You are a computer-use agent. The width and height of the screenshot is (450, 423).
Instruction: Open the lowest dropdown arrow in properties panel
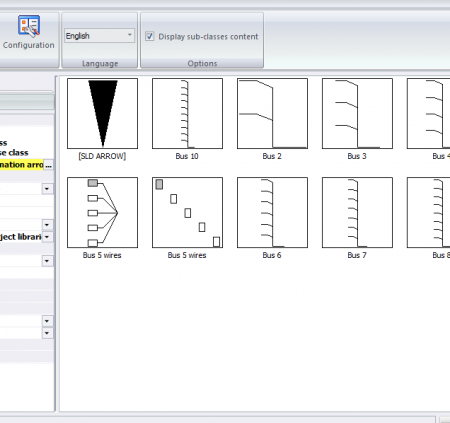click(47, 333)
